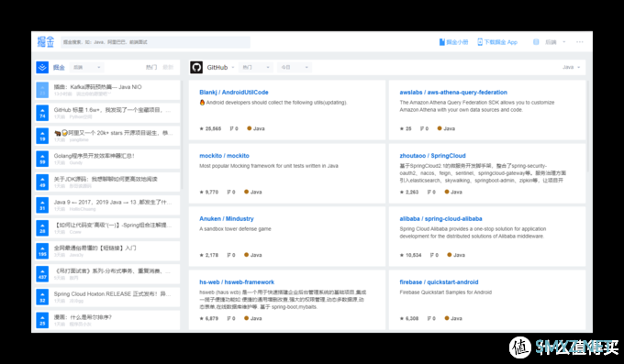
Task: Open the 漫画：什么是希尔排序 article
Action: tap(83, 317)
